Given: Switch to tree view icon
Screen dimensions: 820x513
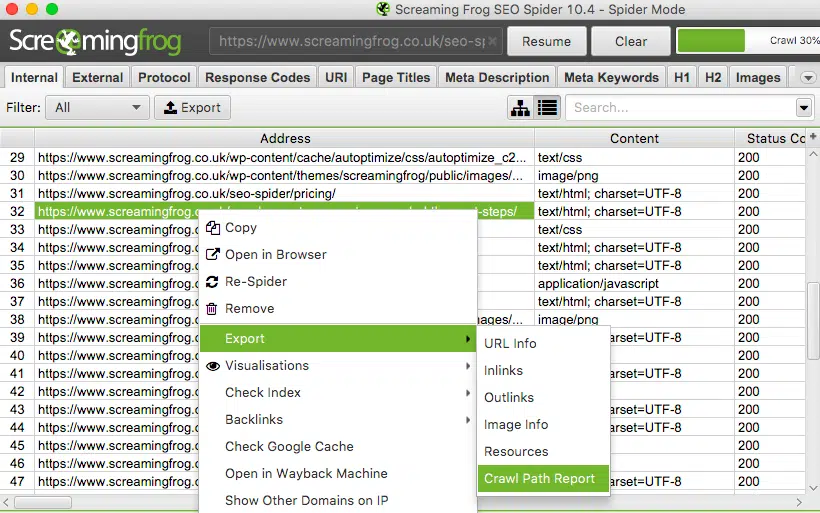Looking at the screenshot, I should (520, 108).
